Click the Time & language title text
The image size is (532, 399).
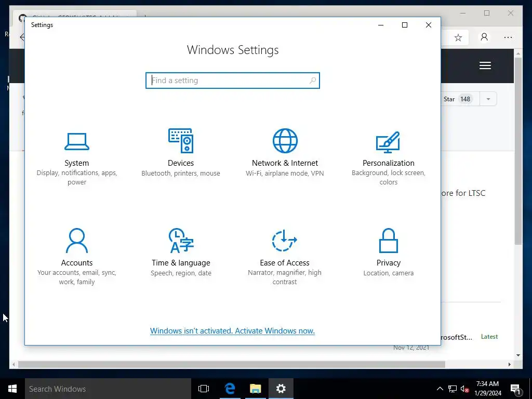181,262
